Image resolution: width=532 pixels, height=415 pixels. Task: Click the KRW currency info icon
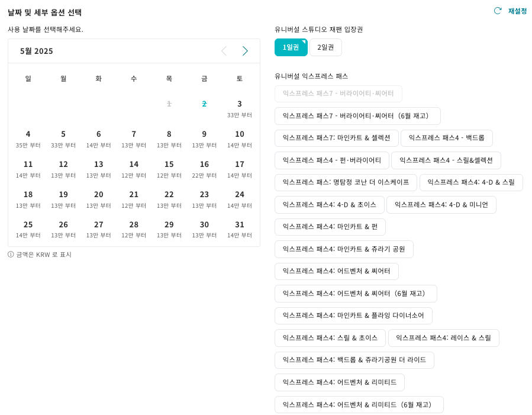coord(11,255)
